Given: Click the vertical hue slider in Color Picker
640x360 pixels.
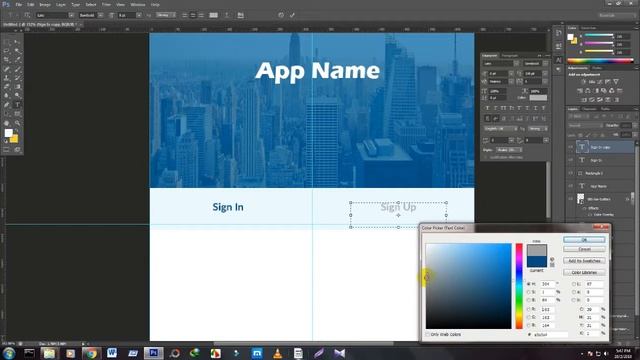Looking at the screenshot, I should tap(519, 286).
